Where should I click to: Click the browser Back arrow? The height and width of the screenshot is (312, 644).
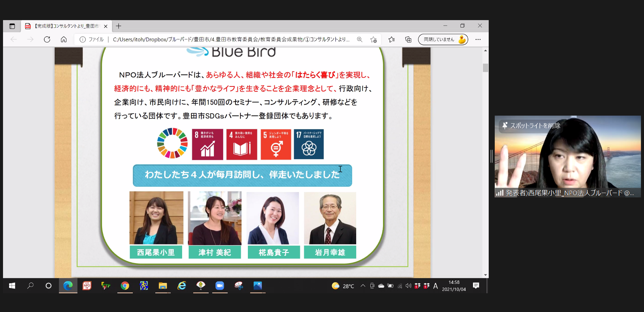pos(14,40)
